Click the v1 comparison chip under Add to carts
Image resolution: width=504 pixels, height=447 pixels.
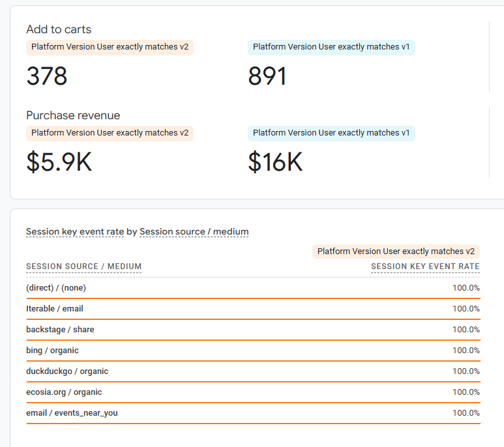(331, 47)
